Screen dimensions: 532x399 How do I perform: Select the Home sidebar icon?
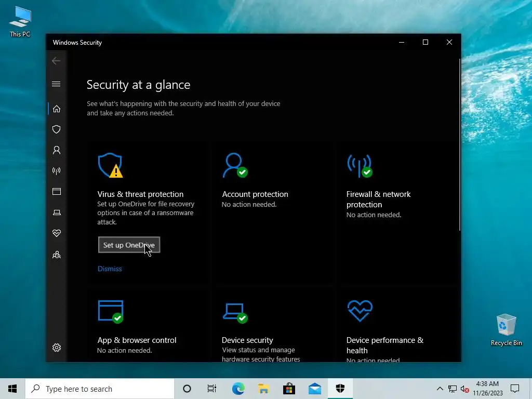point(56,109)
